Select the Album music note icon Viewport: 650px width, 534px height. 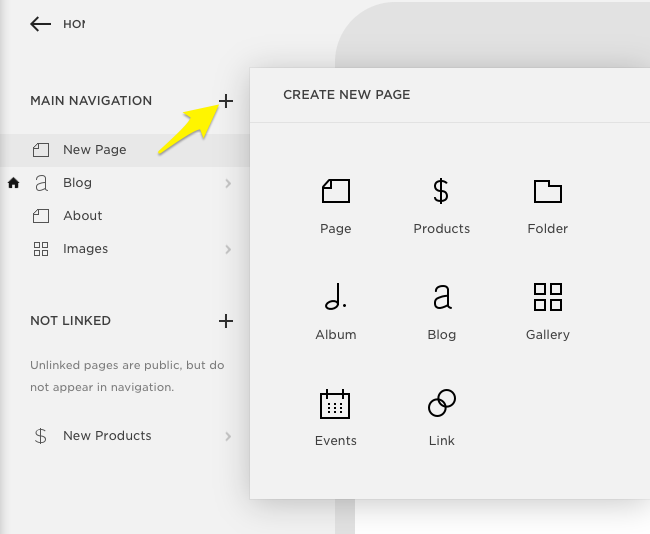[335, 297]
